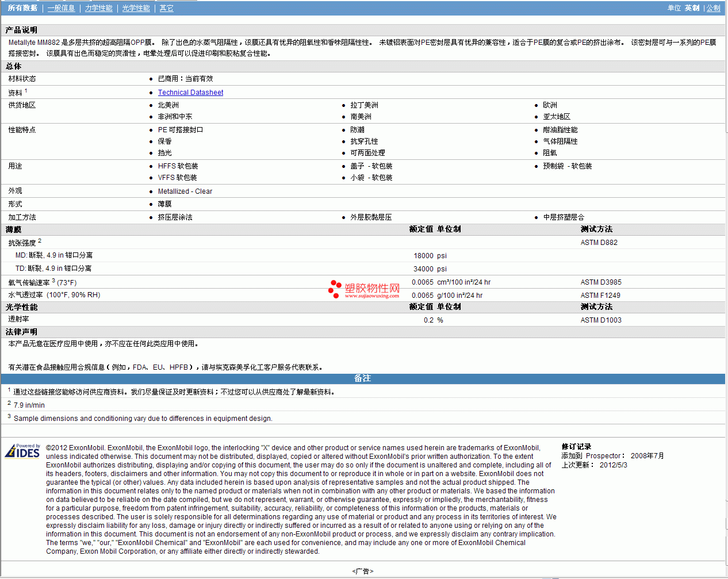Click the ASTM D3985 test method
The image size is (728, 579).
tap(600, 282)
